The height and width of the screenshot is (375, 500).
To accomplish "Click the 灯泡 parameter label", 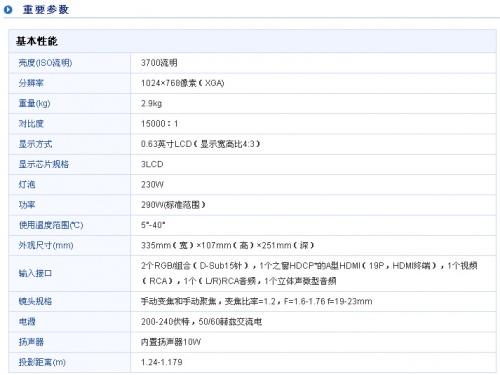I will (x=27, y=184).
